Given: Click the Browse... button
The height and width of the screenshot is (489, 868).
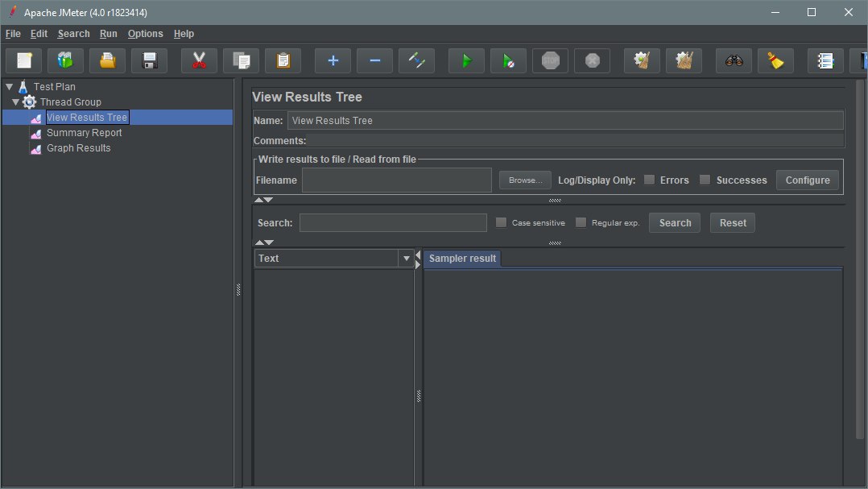Looking at the screenshot, I should [525, 180].
